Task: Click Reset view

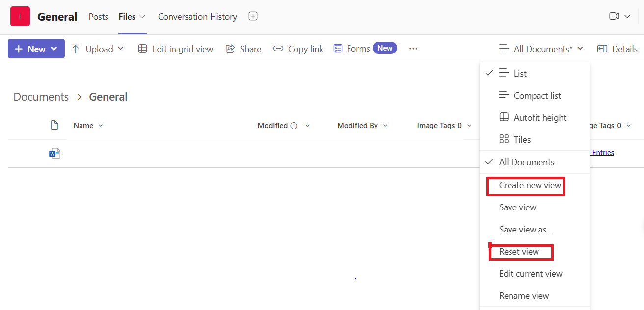Action: click(x=519, y=252)
